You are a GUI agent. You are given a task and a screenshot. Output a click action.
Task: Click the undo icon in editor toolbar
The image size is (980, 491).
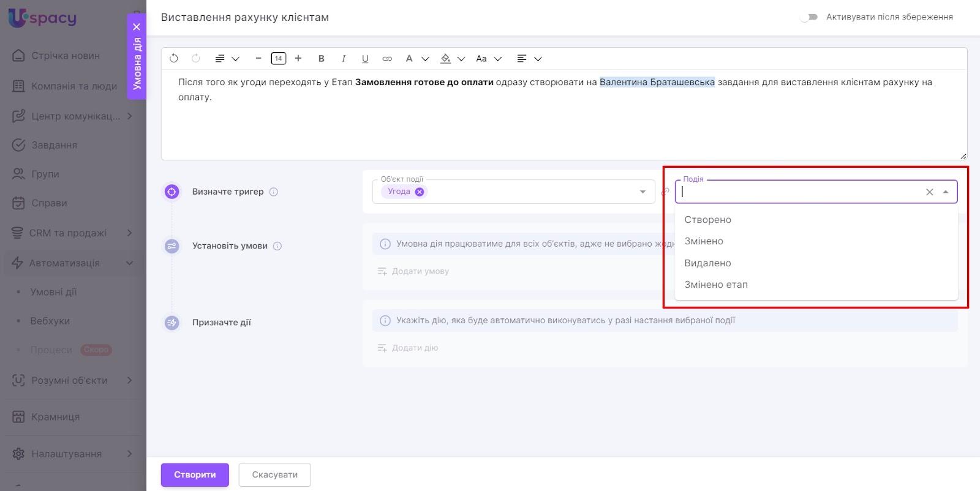pos(174,58)
